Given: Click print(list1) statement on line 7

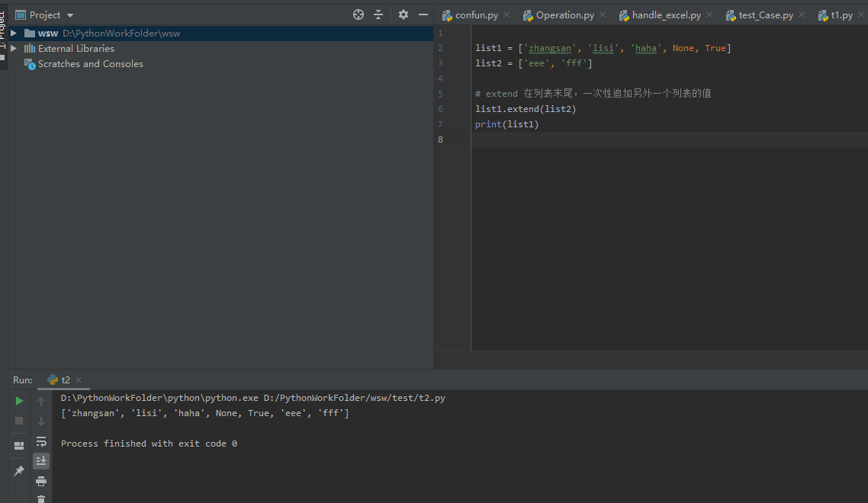Looking at the screenshot, I should click(506, 124).
